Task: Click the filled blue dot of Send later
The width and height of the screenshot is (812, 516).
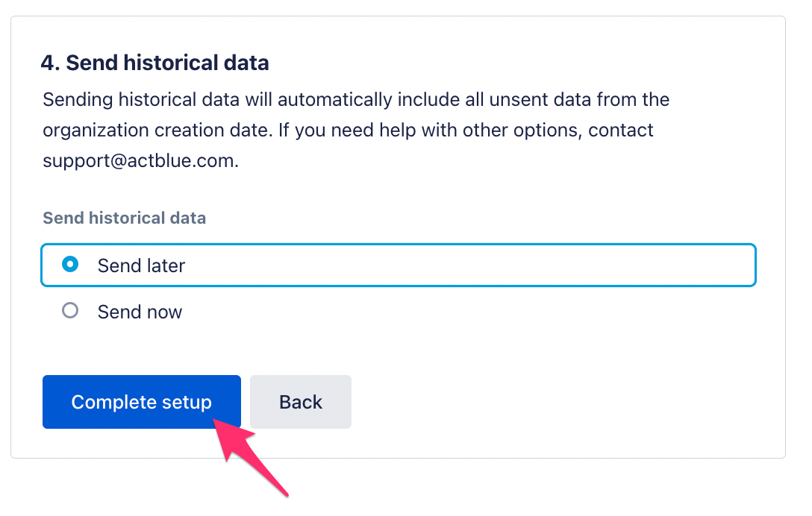Action: (70, 265)
